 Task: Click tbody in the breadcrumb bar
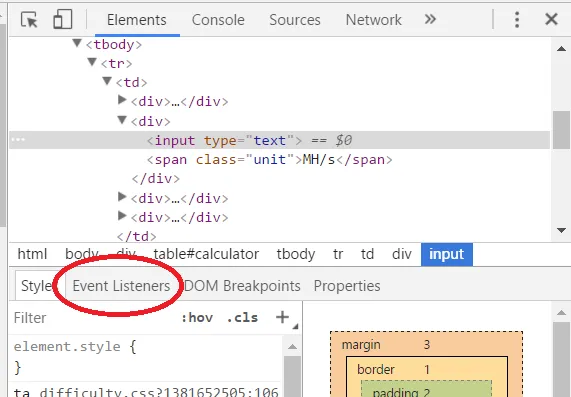pyautogui.click(x=296, y=254)
